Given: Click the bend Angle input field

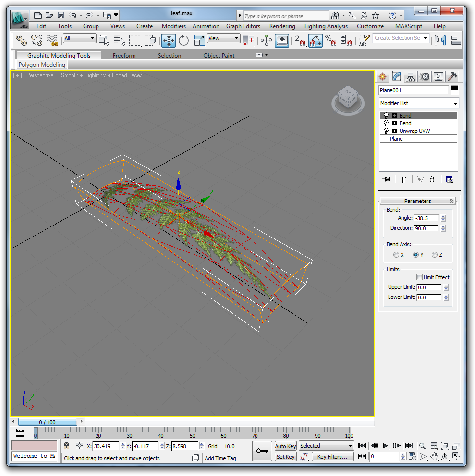Looking at the screenshot, I should point(426,218).
